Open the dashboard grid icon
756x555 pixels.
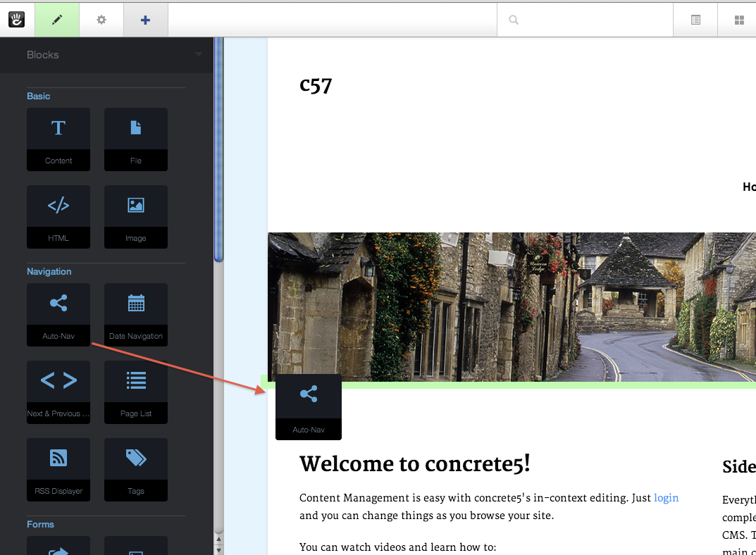pyautogui.click(x=738, y=20)
